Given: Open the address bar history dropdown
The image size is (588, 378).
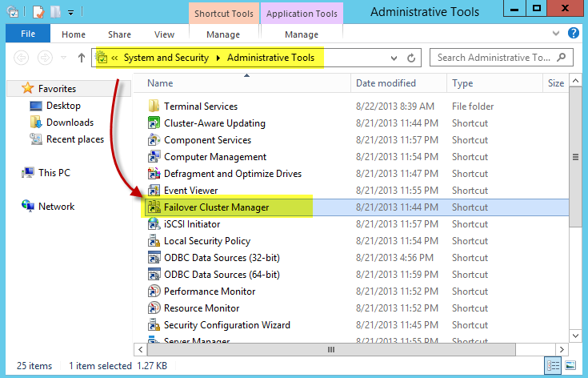Looking at the screenshot, I should click(x=394, y=58).
